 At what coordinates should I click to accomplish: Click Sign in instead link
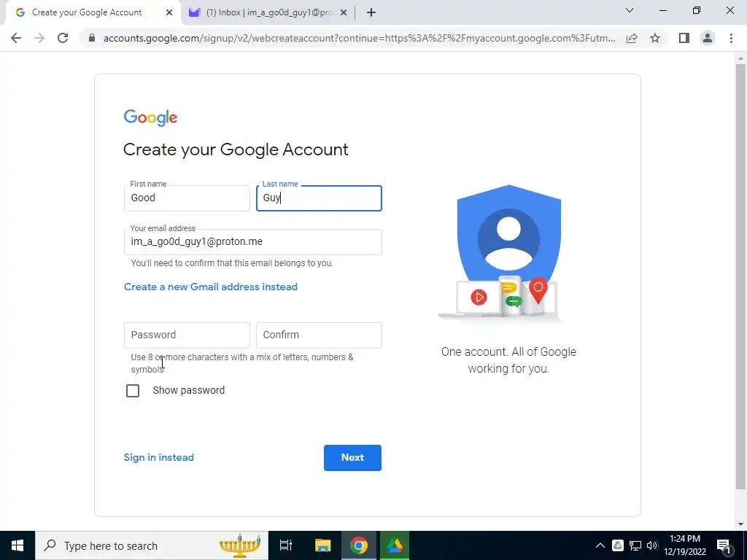[158, 458]
